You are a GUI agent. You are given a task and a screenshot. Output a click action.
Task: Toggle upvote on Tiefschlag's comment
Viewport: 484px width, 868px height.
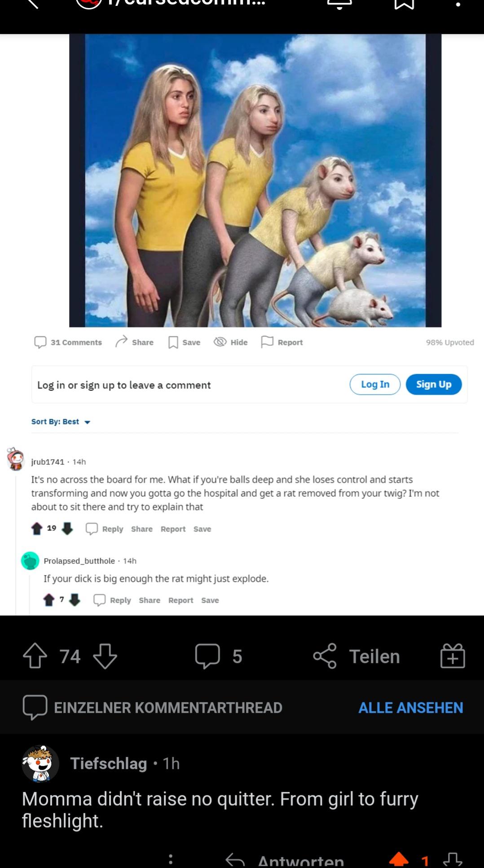(x=399, y=860)
